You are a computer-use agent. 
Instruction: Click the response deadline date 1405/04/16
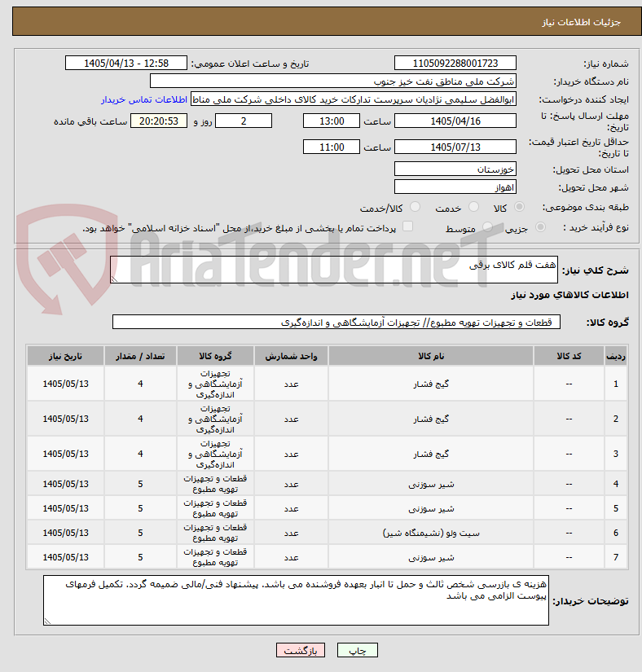coord(455,121)
